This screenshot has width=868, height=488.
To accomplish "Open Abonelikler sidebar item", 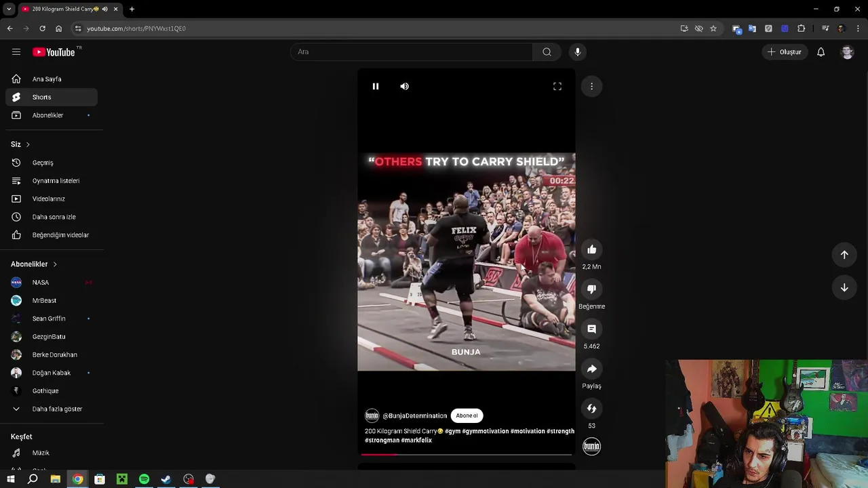I will 52,115.
